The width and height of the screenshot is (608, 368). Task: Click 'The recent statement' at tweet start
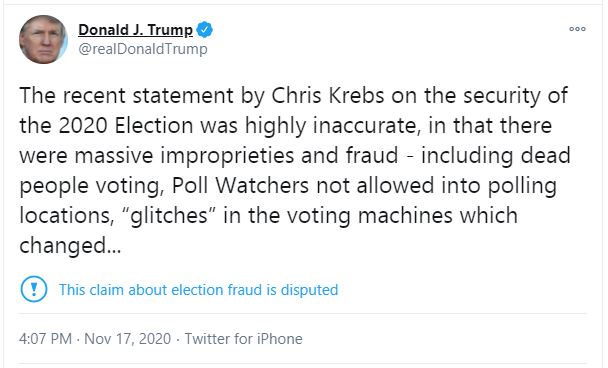(127, 95)
